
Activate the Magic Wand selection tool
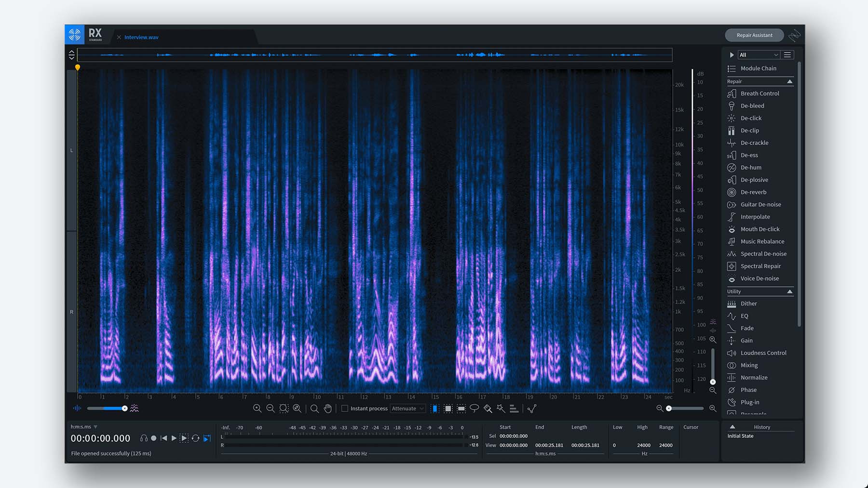(x=501, y=409)
